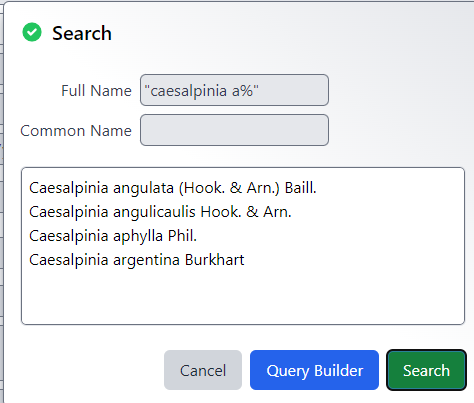Click the Common Name label
Viewport: 474px width, 403px height.
76,131
